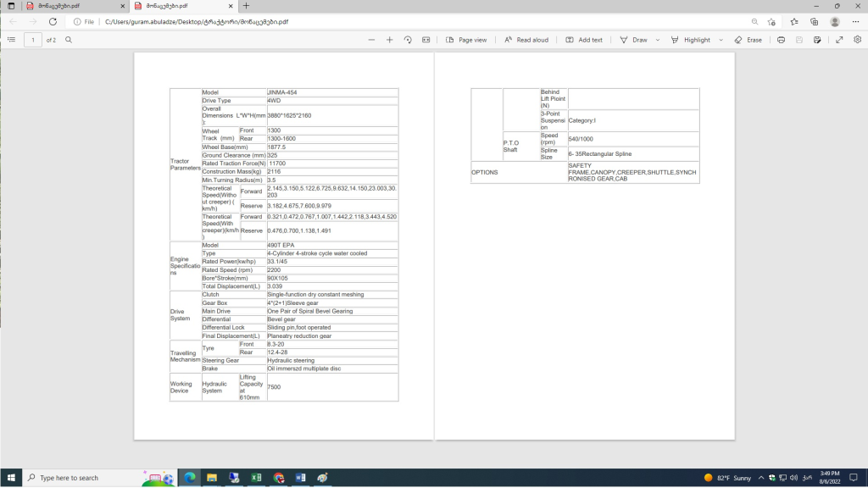Close the first PDF tab

(x=122, y=6)
